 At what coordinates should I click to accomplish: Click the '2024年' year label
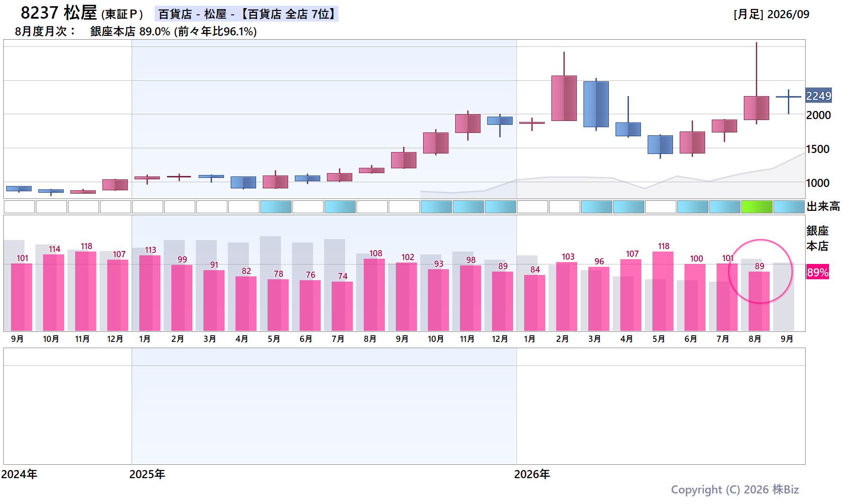(19, 474)
